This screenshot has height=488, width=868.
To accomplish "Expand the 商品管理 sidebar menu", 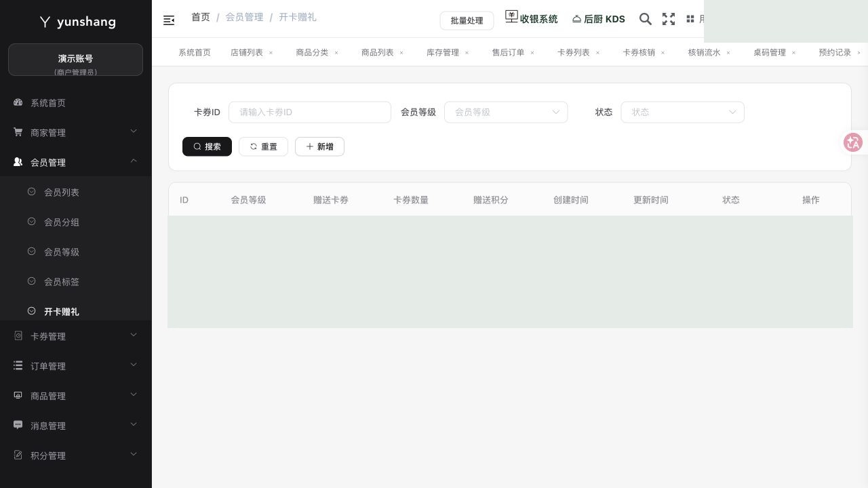I will tap(76, 395).
